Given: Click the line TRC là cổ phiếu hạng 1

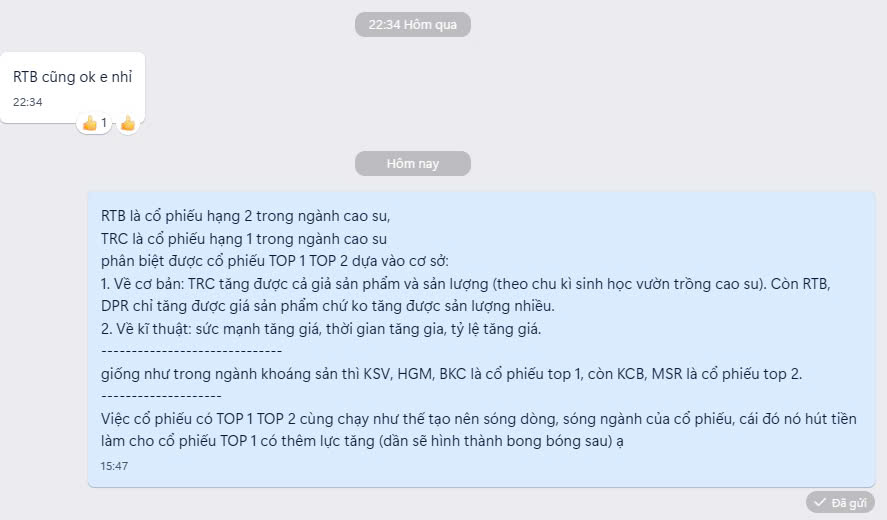Looking at the screenshot, I should [244, 239].
